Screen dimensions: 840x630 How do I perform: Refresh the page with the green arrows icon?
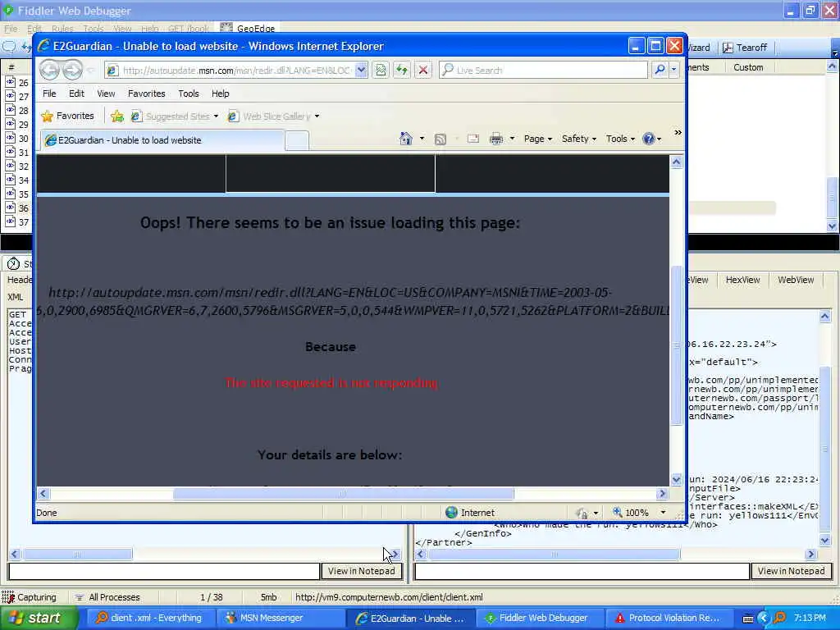coord(402,70)
